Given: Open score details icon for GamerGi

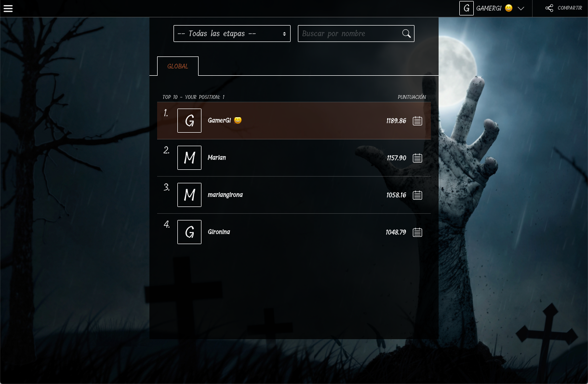Looking at the screenshot, I should 417,121.
